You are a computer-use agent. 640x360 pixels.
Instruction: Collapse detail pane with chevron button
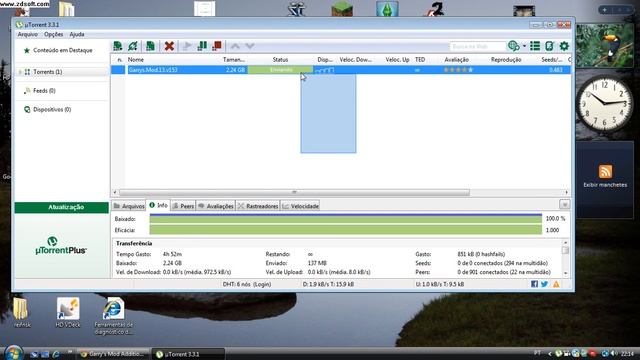(564, 204)
